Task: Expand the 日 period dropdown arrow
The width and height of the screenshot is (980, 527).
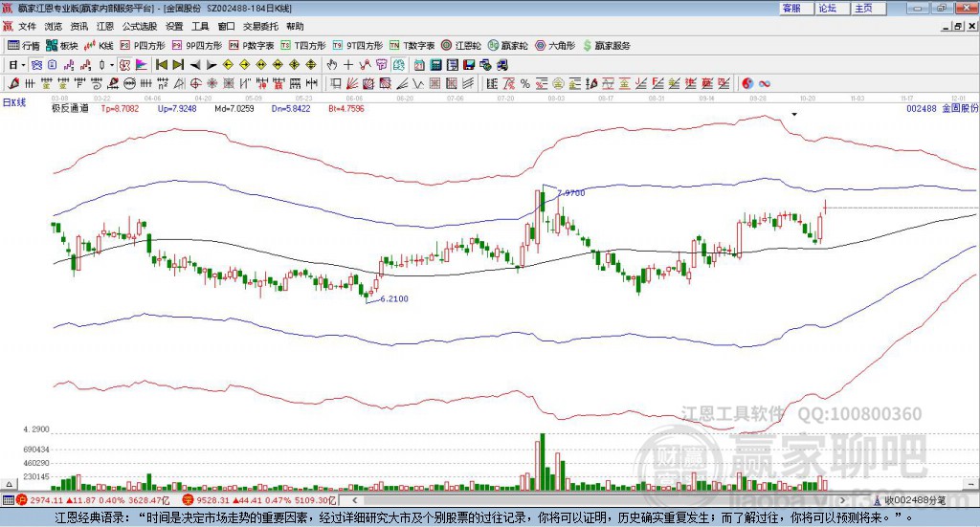Action: tap(23, 65)
